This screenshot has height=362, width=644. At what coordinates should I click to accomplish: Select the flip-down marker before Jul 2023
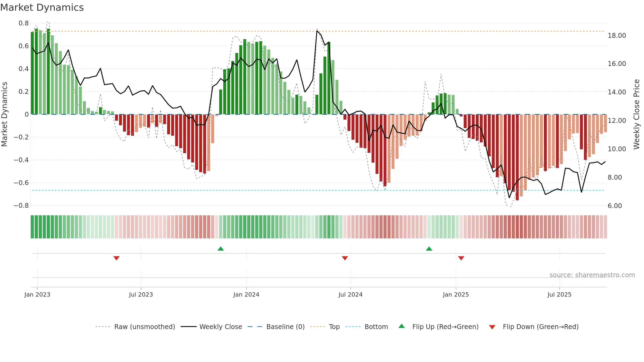[x=116, y=258]
